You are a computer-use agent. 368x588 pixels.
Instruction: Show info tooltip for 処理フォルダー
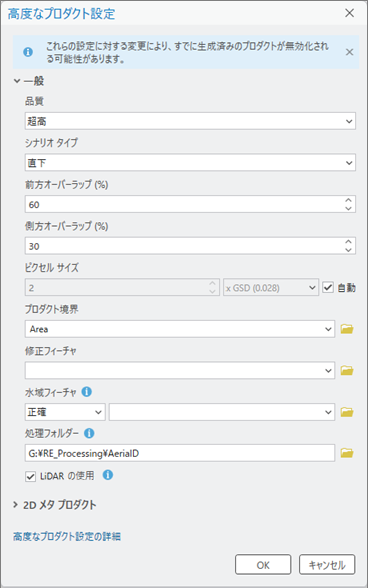coord(89,434)
